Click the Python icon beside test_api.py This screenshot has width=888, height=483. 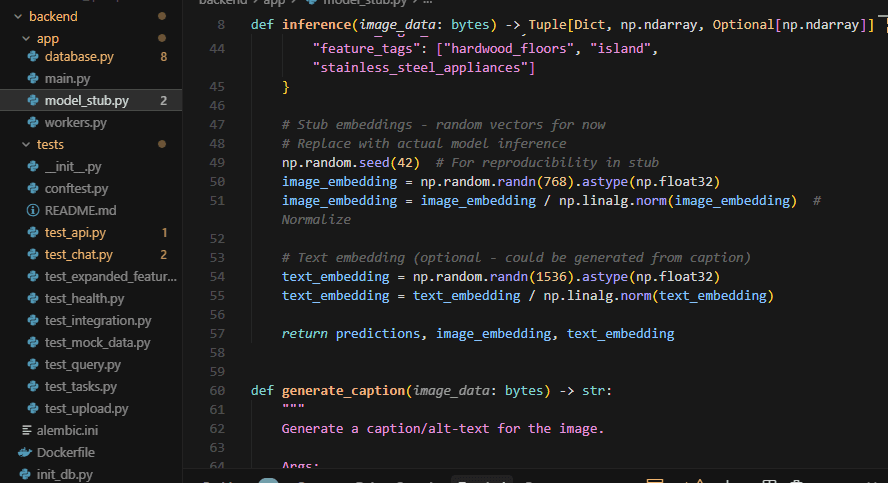pos(33,233)
